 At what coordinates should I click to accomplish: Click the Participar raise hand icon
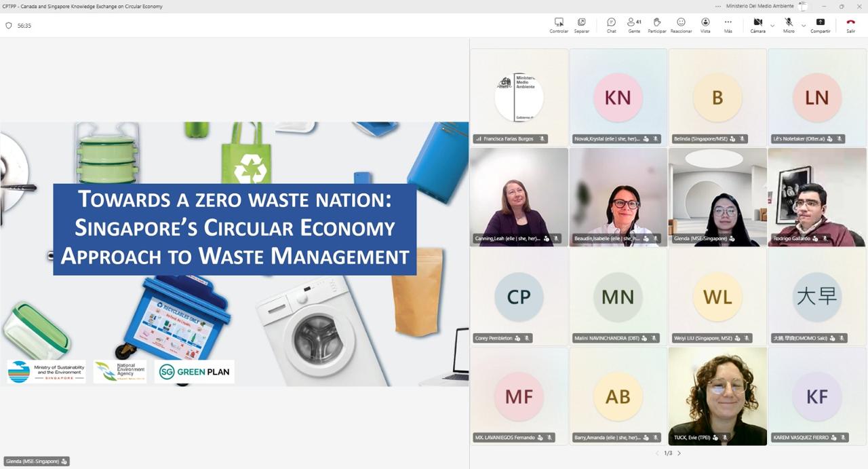click(656, 25)
